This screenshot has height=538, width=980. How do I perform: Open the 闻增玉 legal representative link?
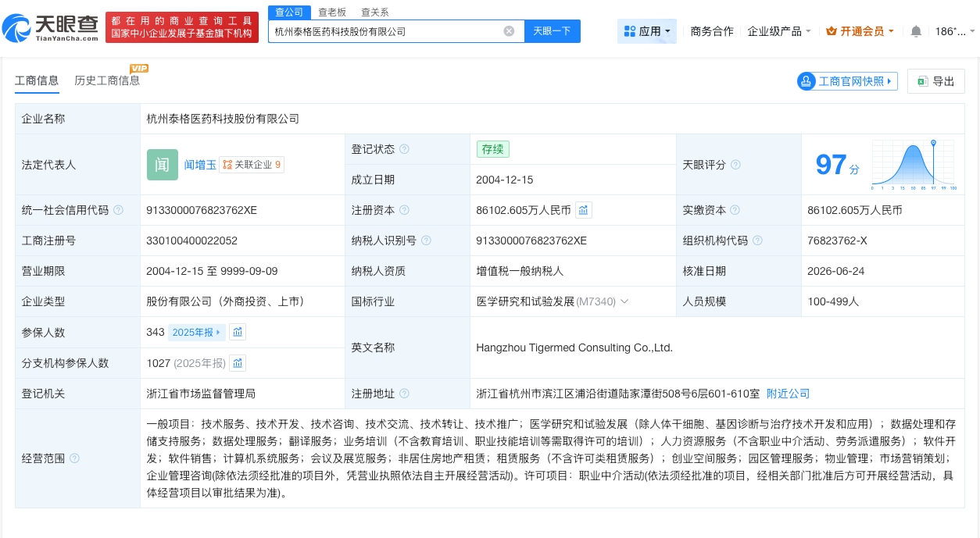pos(200,165)
